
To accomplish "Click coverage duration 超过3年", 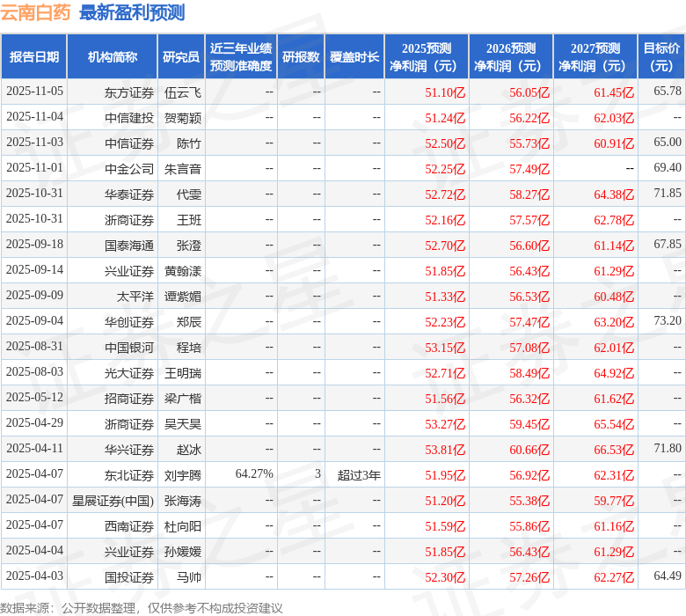I will [359, 475].
